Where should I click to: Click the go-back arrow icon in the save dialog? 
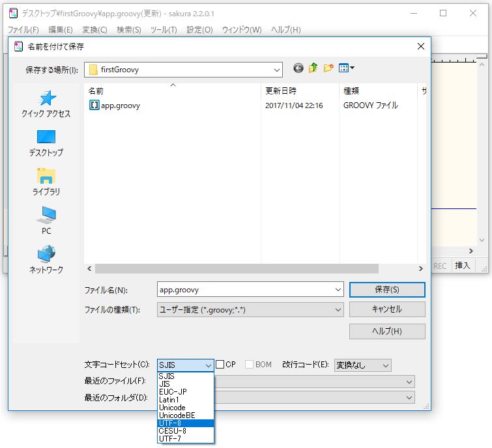click(298, 68)
